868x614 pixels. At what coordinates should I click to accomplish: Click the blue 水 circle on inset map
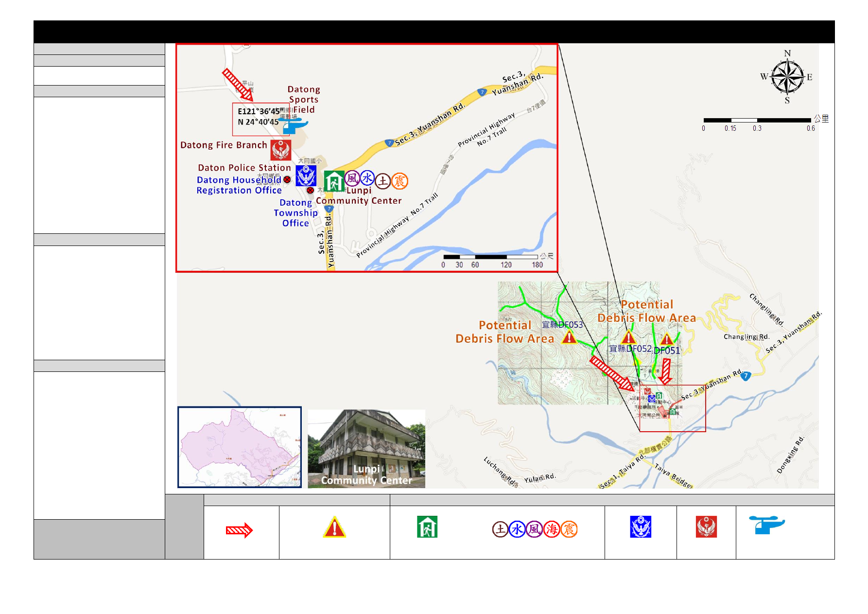tap(367, 177)
